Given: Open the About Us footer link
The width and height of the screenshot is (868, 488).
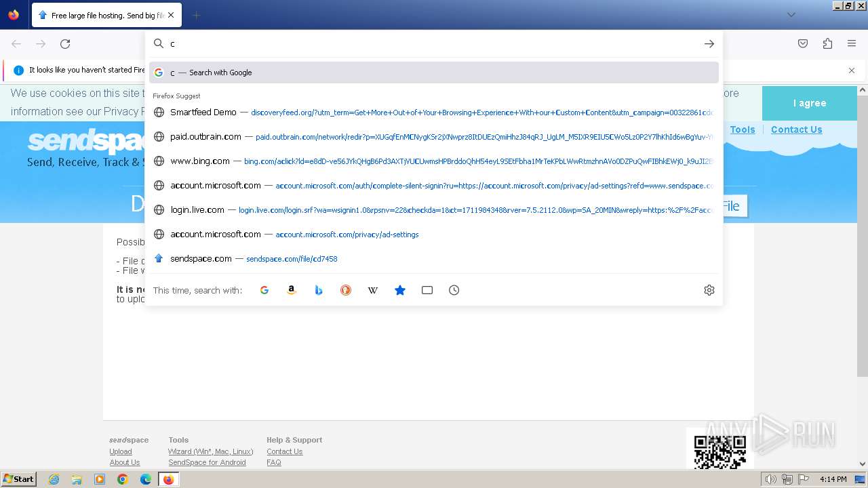Looking at the screenshot, I should (x=125, y=462).
